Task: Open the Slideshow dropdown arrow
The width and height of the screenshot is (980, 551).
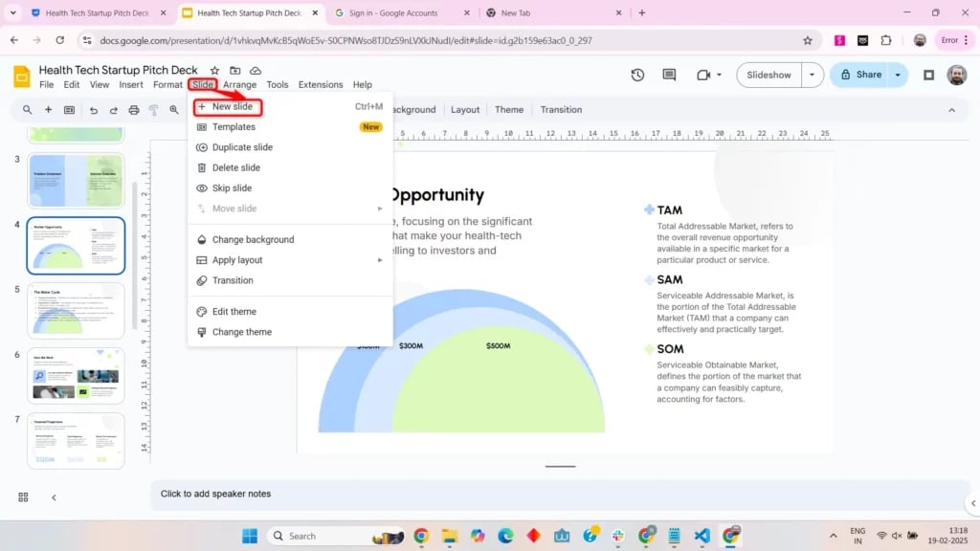Action: click(x=810, y=75)
